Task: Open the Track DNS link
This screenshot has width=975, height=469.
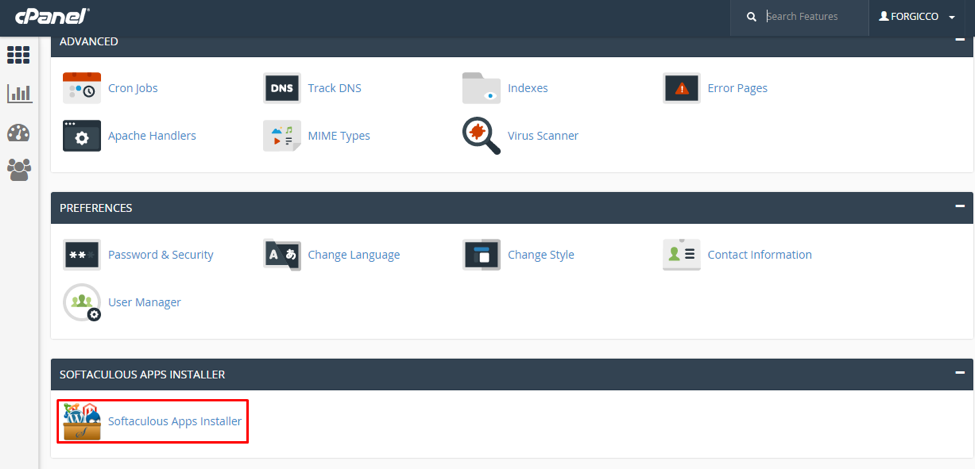Action: coord(335,88)
